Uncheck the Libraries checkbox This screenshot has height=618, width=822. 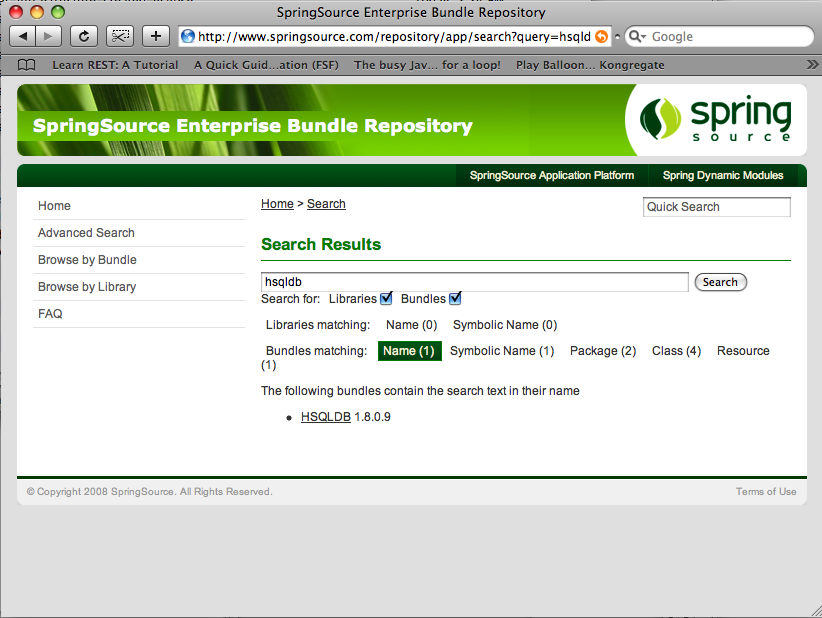pyautogui.click(x=386, y=298)
